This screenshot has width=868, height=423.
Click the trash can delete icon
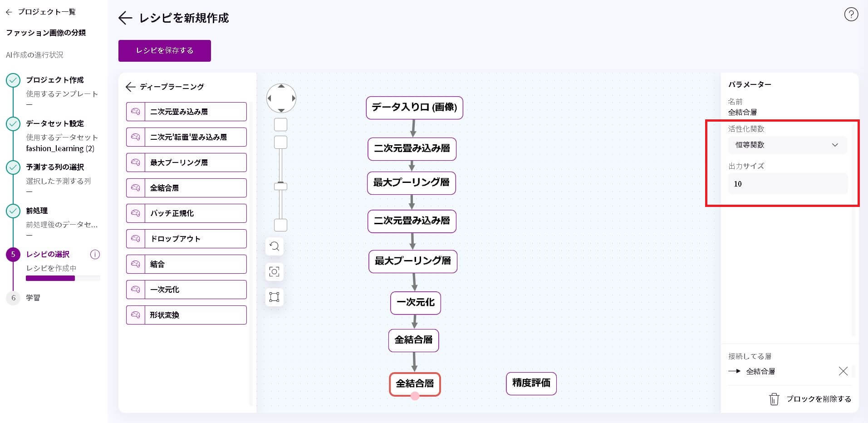[774, 399]
